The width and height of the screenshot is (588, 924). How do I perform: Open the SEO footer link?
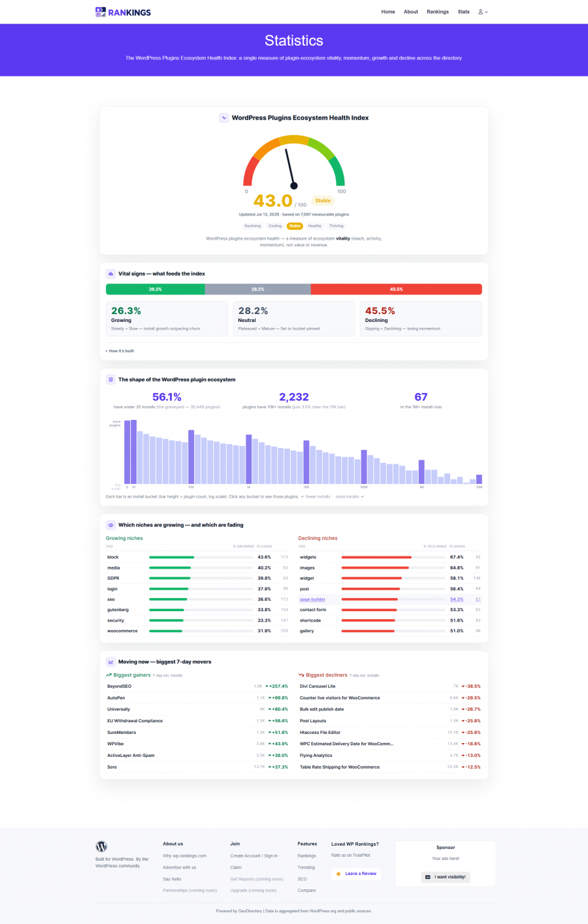(x=302, y=879)
